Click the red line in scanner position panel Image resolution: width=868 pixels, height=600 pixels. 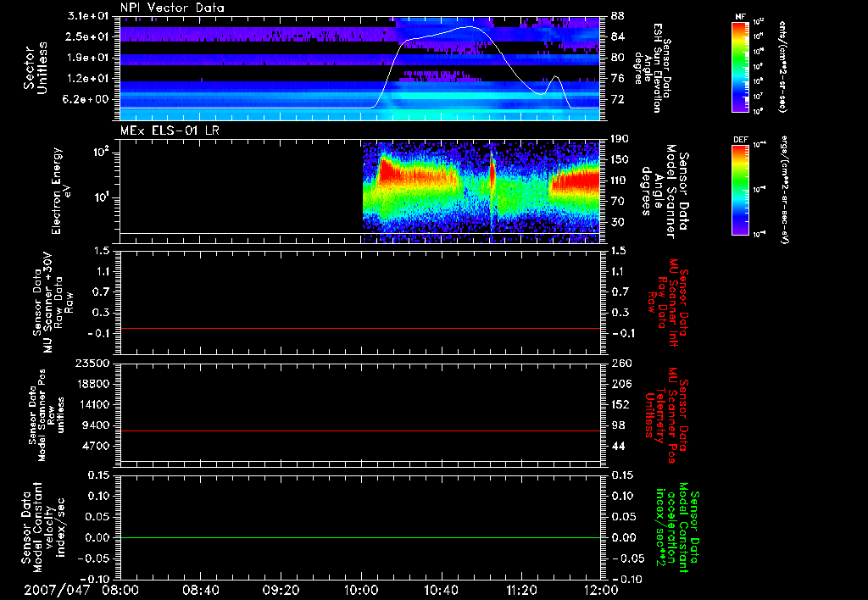click(x=360, y=431)
